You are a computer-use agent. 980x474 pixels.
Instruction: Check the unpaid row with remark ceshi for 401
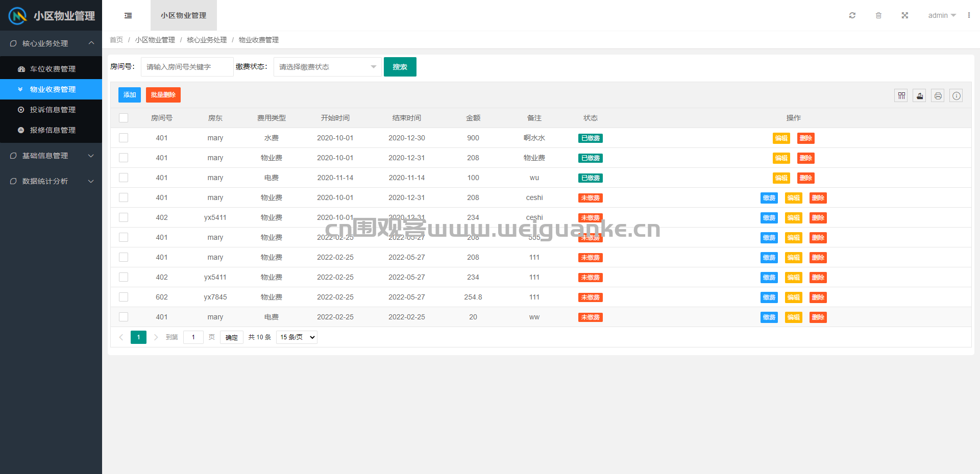[x=124, y=197]
